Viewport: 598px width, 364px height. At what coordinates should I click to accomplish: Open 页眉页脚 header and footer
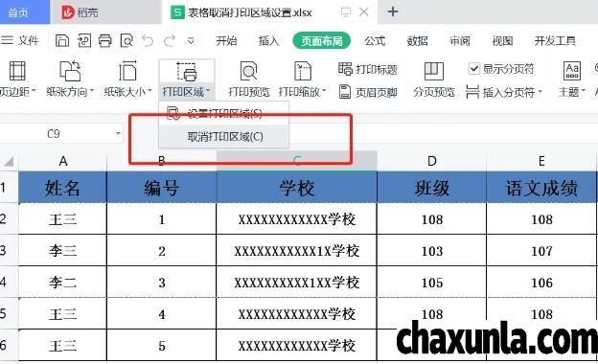click(368, 92)
